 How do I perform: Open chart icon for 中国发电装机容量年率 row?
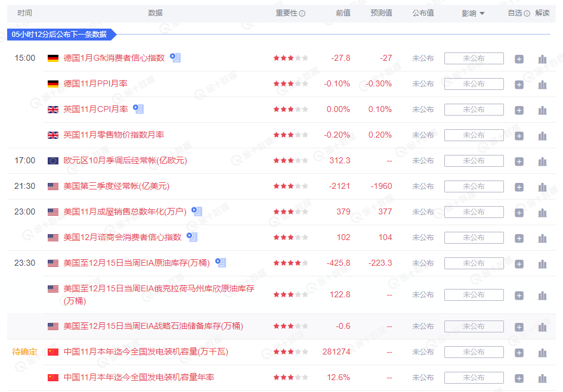point(542,377)
